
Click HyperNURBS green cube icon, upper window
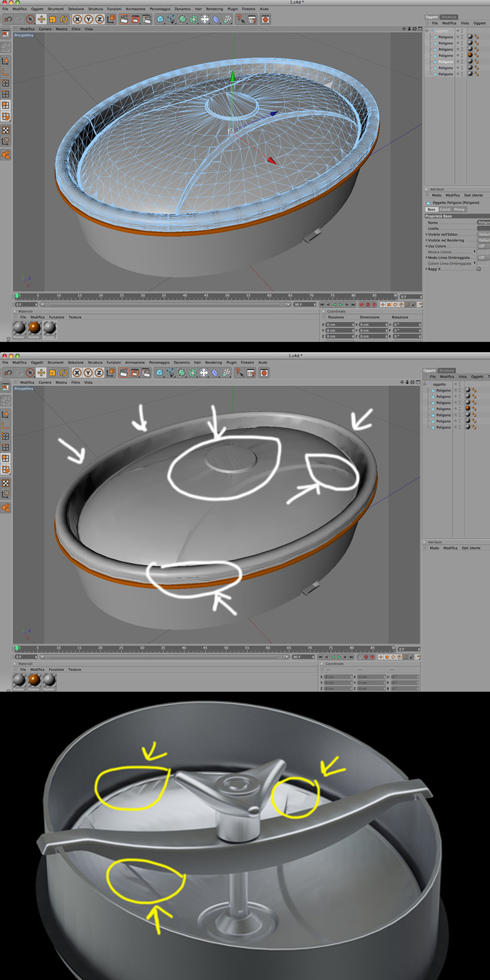(x=183, y=19)
